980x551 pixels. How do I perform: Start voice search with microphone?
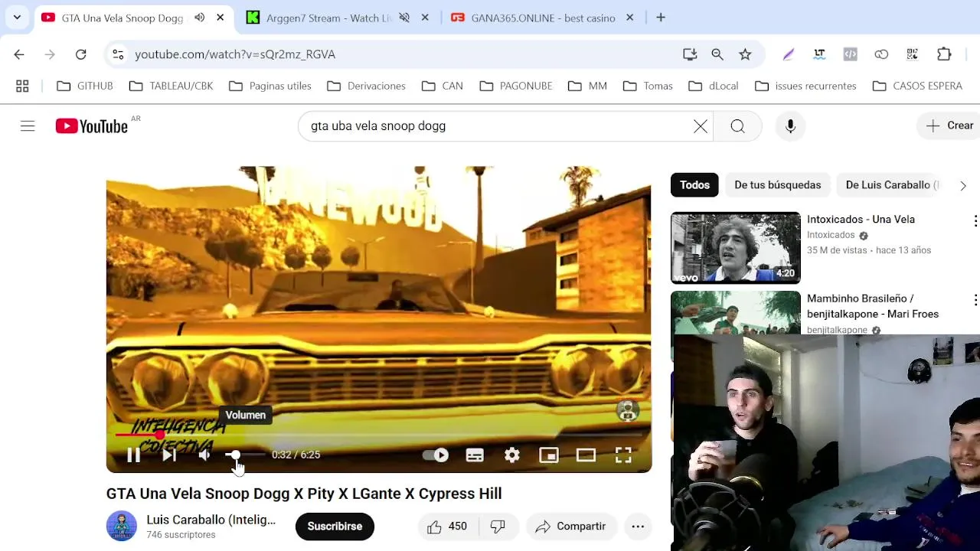click(x=791, y=126)
